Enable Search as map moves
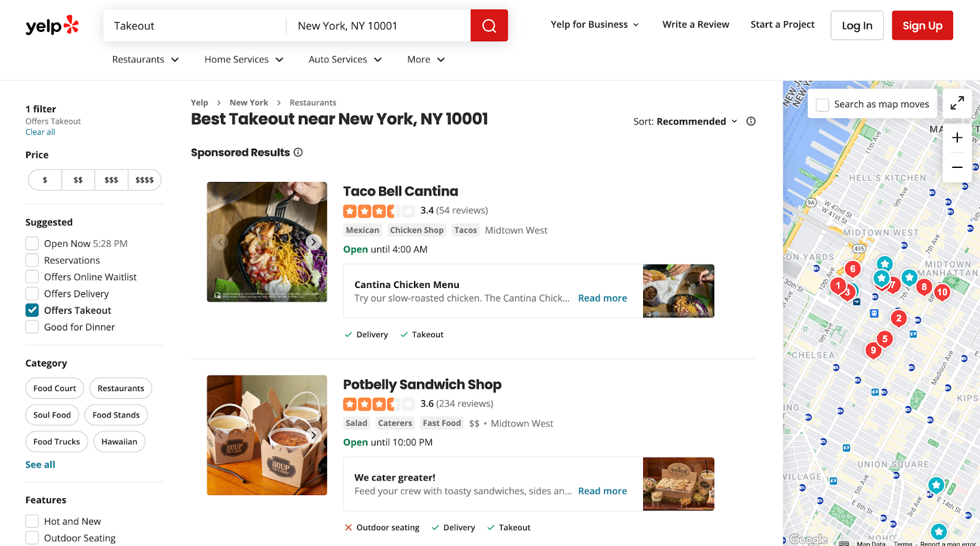The width and height of the screenshot is (980, 546). (x=823, y=105)
